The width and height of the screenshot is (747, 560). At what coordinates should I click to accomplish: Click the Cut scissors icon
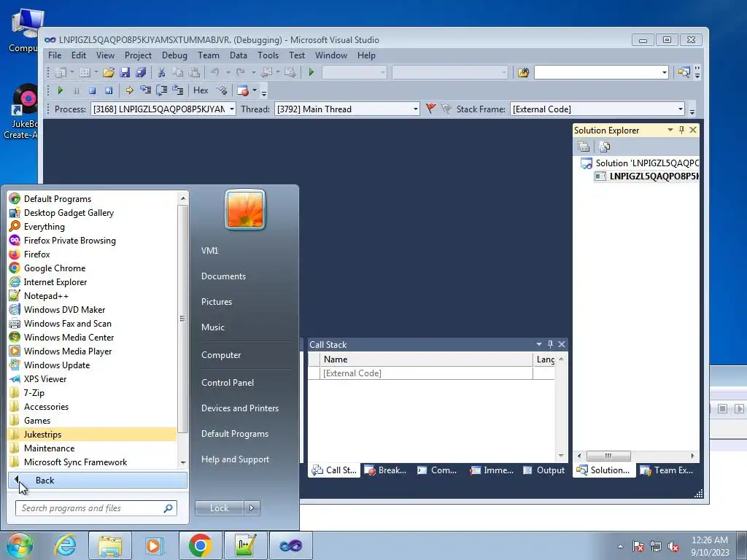(x=161, y=72)
